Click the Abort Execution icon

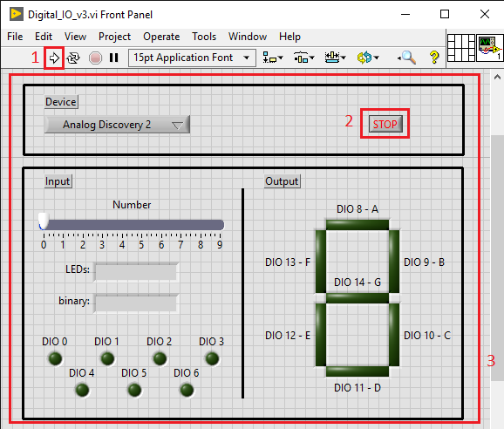(x=95, y=58)
